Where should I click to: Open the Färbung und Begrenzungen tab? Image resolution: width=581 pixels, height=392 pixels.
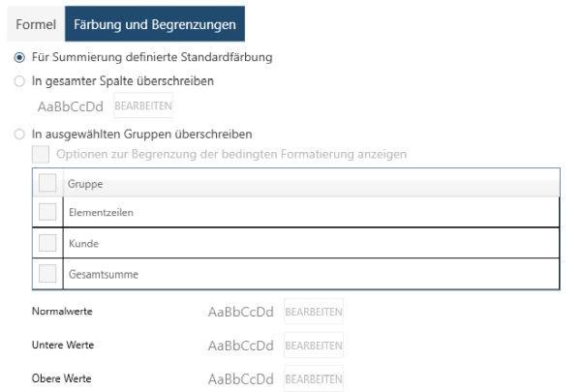pyautogui.click(x=155, y=23)
